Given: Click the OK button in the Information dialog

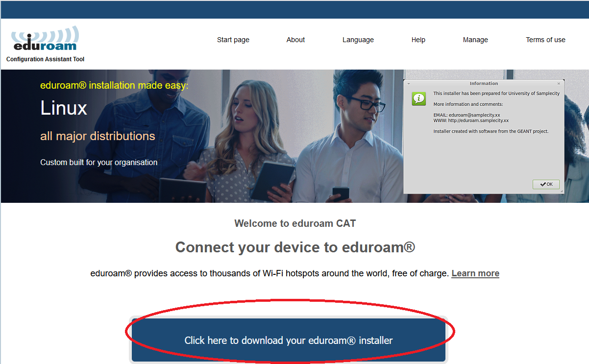Looking at the screenshot, I should click(546, 184).
